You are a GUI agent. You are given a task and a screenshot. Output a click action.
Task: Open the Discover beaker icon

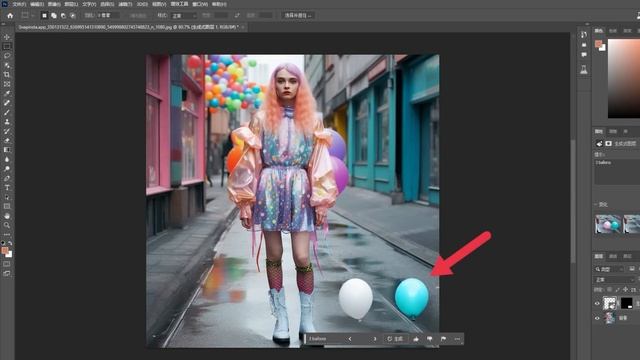(584, 70)
